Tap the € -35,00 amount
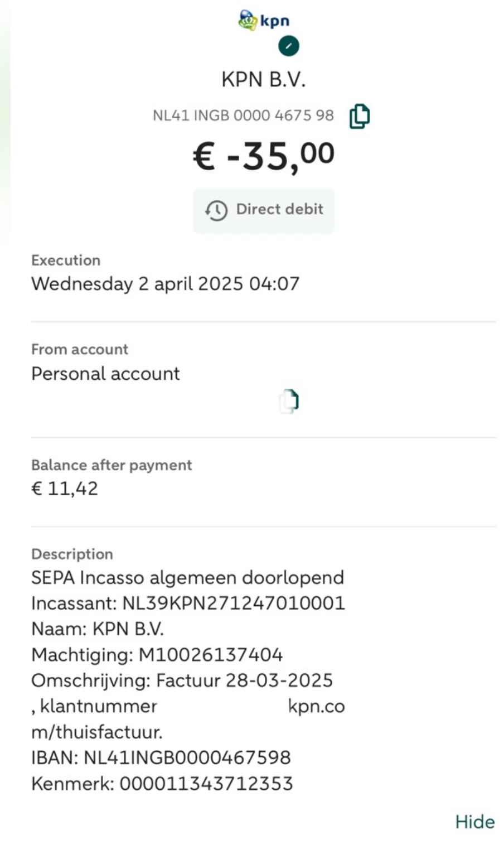The image size is (504, 845). (263, 156)
